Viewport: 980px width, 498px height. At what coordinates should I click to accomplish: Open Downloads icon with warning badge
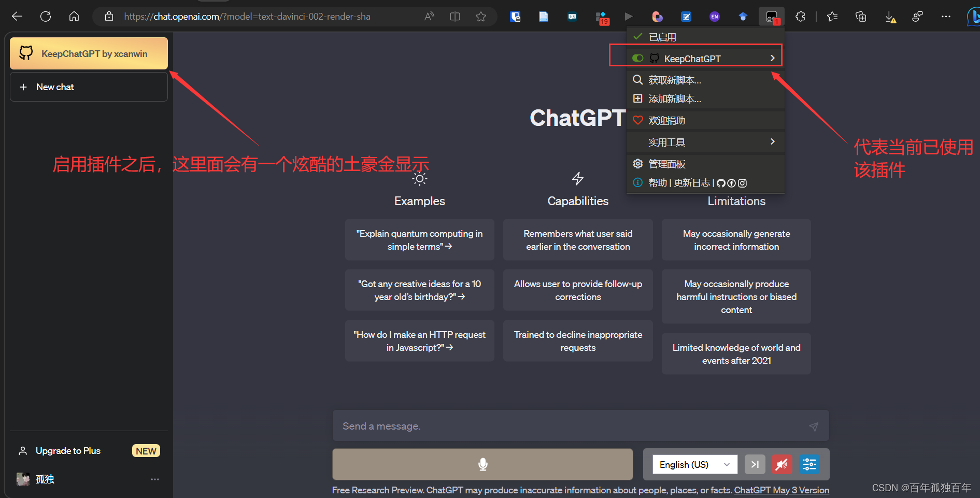tap(890, 17)
